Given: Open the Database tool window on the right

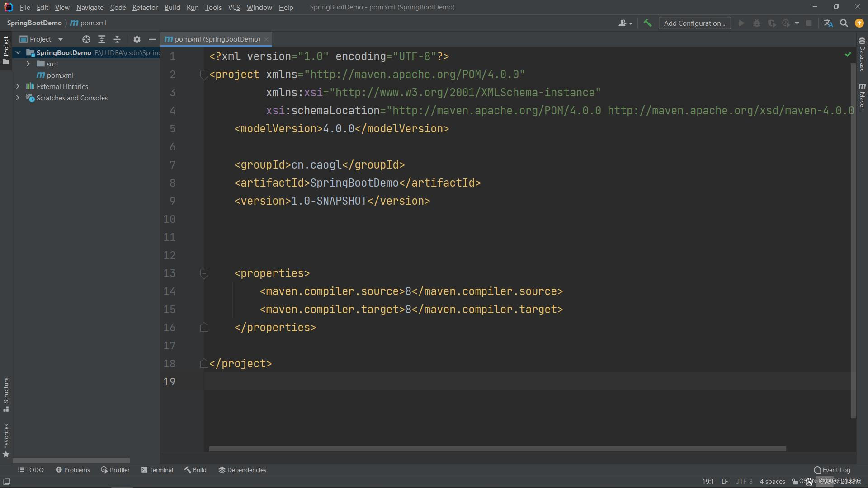Looking at the screenshot, I should 862,54.
